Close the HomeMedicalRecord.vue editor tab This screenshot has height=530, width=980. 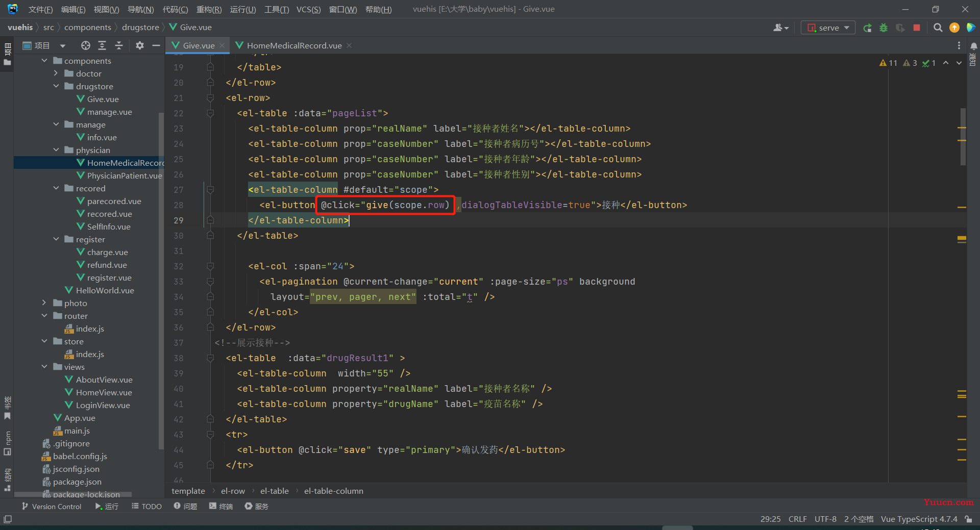349,45
